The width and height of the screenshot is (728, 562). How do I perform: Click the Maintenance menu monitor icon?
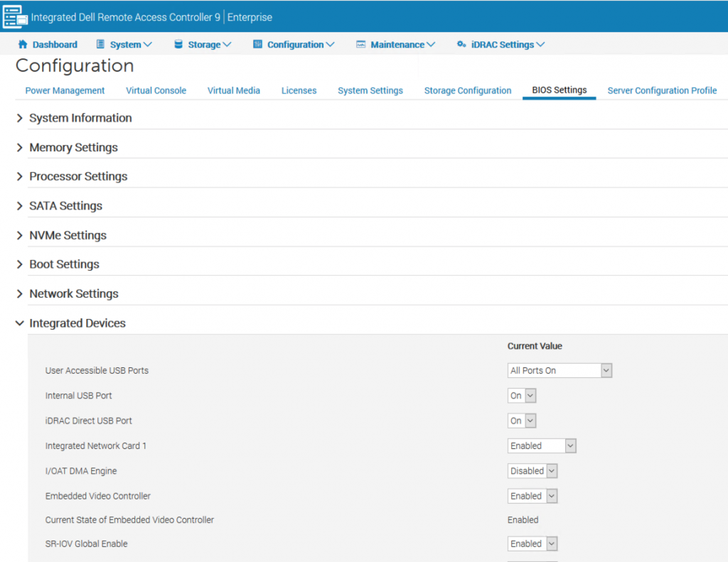[360, 45]
